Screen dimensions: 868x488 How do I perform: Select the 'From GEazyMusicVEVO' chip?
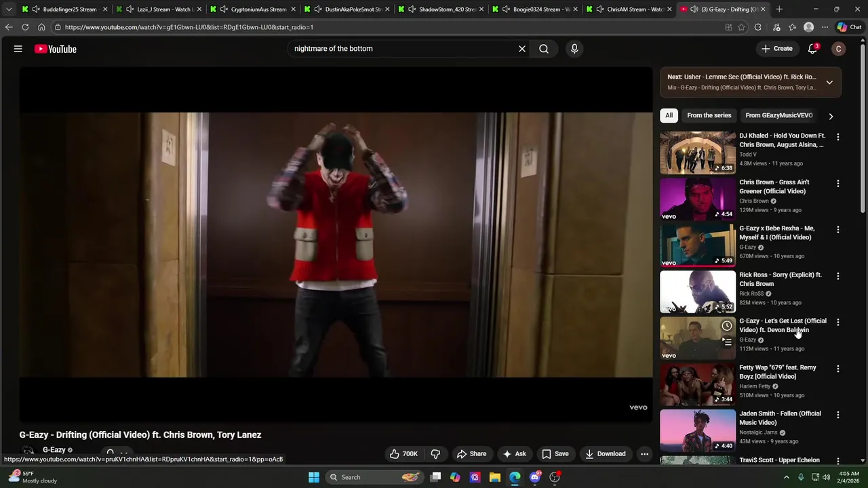tap(778, 115)
